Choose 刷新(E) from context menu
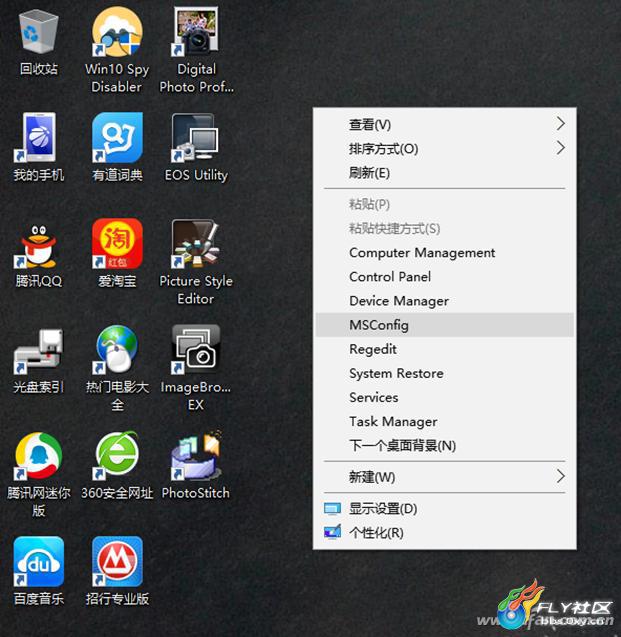 (x=444, y=173)
